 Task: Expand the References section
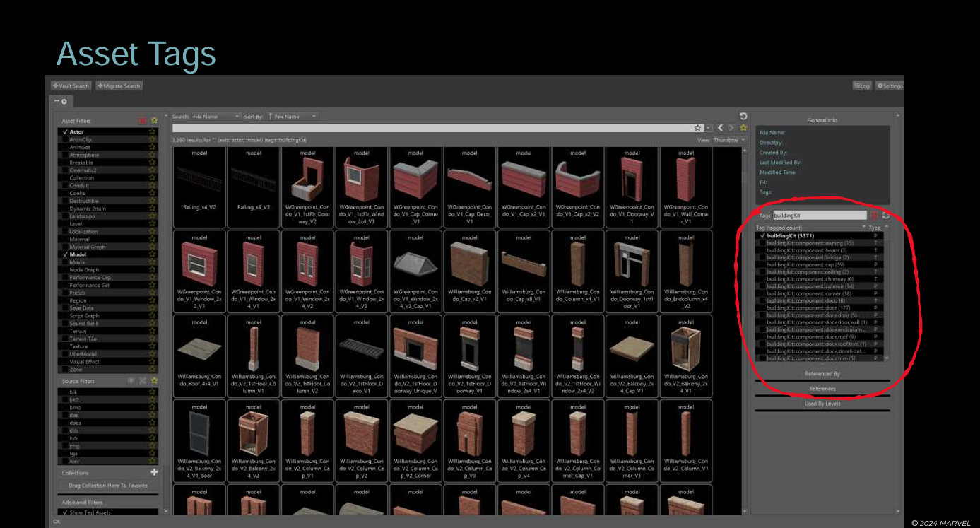[x=822, y=388]
